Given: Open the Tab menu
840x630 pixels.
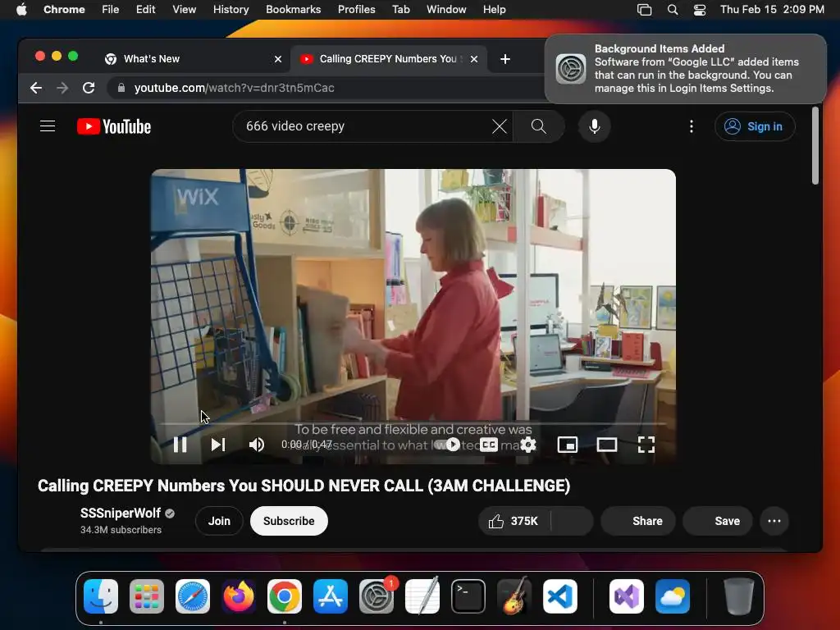Looking at the screenshot, I should (400, 10).
